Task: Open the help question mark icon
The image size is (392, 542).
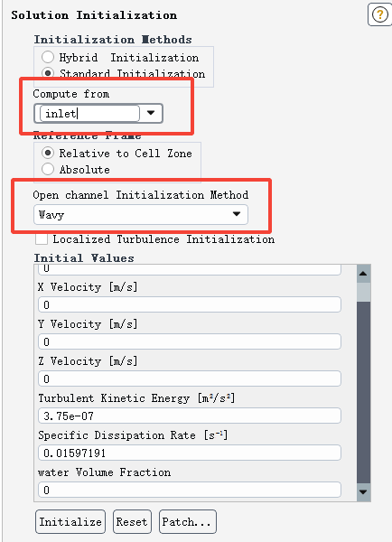Action: pyautogui.click(x=379, y=14)
